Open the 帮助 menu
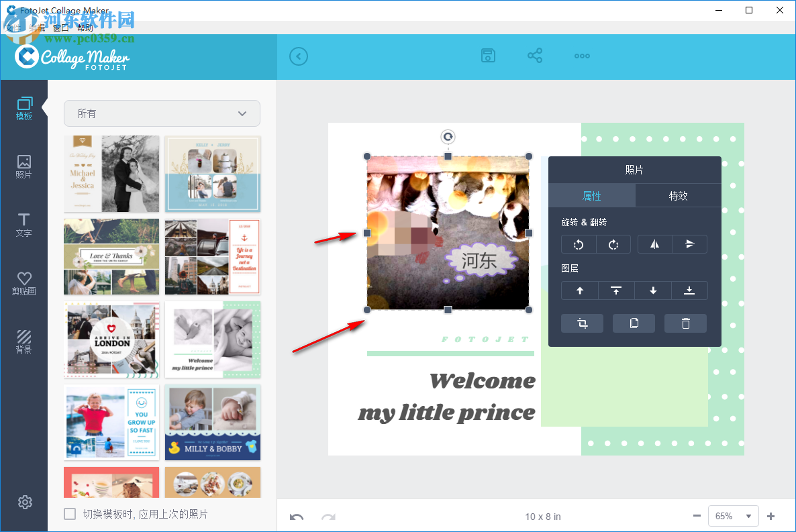 point(85,28)
